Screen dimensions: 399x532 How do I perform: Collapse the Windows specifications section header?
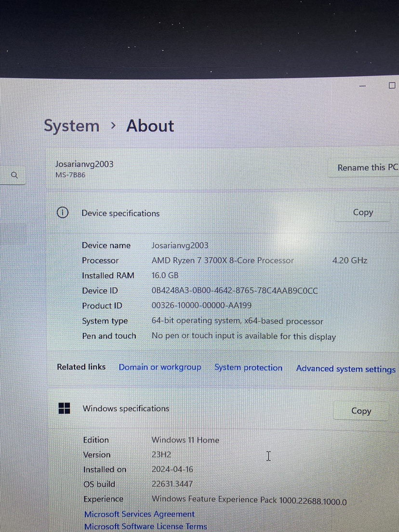pyautogui.click(x=222, y=409)
